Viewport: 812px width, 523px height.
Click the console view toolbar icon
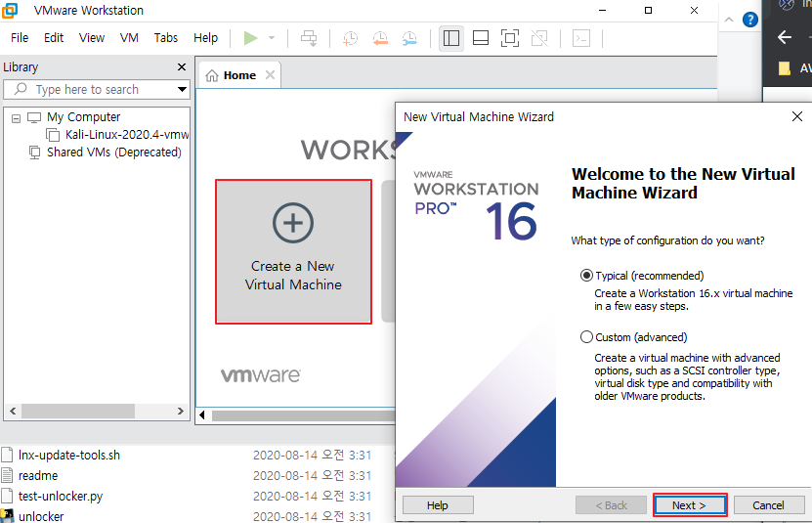point(581,38)
